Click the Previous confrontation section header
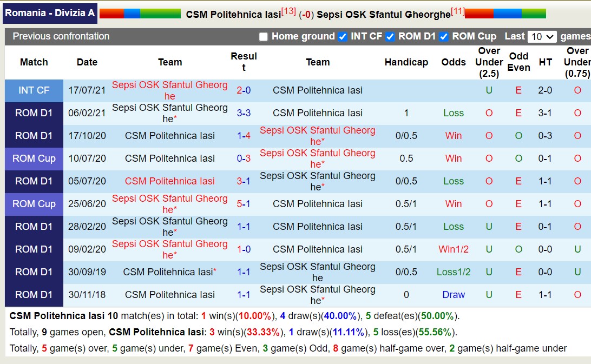The width and height of the screenshot is (591, 364). tap(61, 36)
